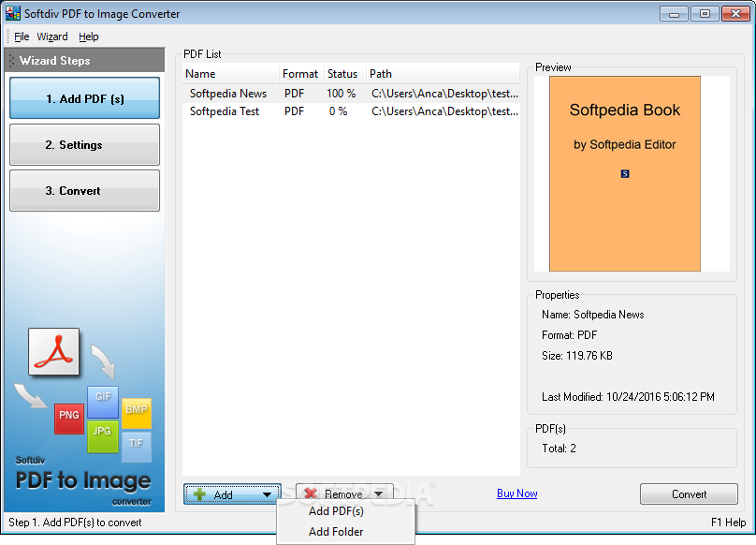
Task: Expand the Remove button dropdown arrow
Action: pos(379,493)
